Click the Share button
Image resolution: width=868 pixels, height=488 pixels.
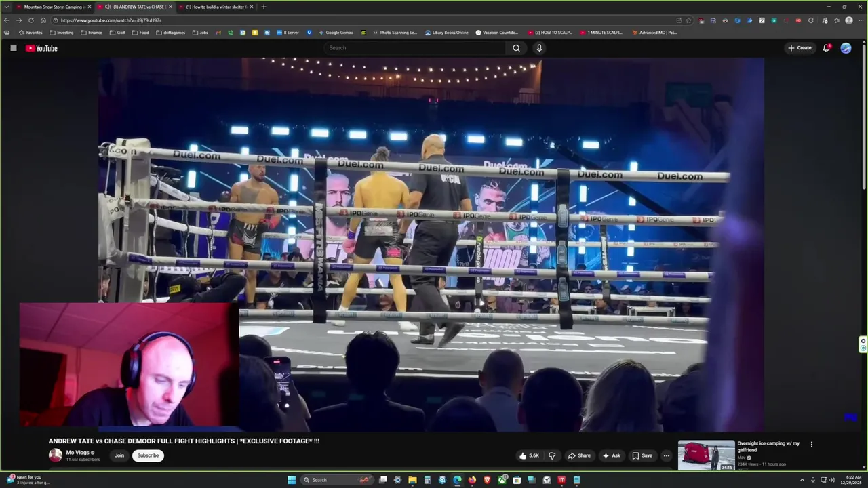coord(579,455)
